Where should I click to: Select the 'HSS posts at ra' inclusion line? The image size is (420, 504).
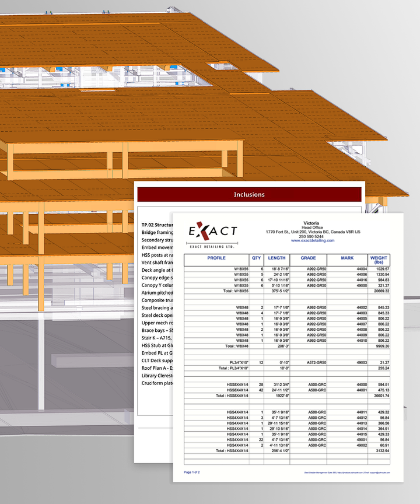click(x=157, y=256)
